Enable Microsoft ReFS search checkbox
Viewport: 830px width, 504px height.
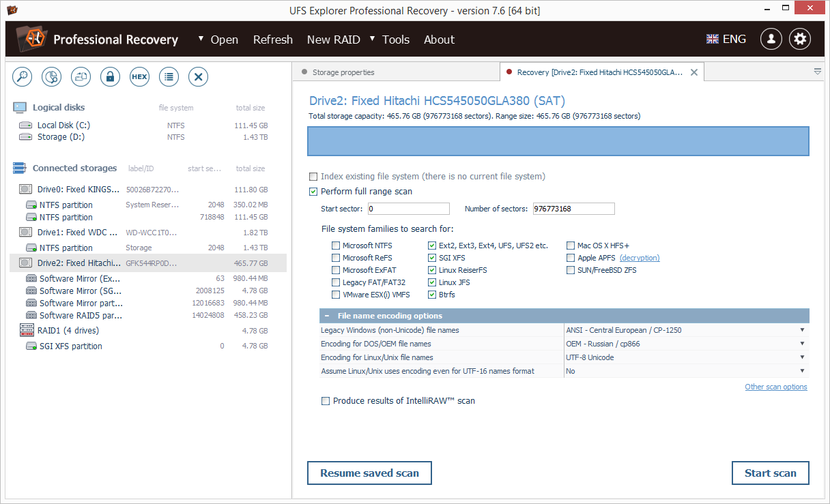pyautogui.click(x=336, y=258)
